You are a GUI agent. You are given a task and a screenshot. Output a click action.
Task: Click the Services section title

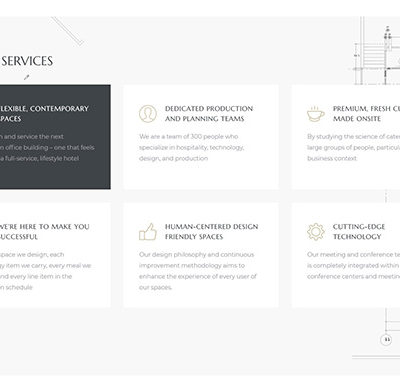tap(27, 61)
